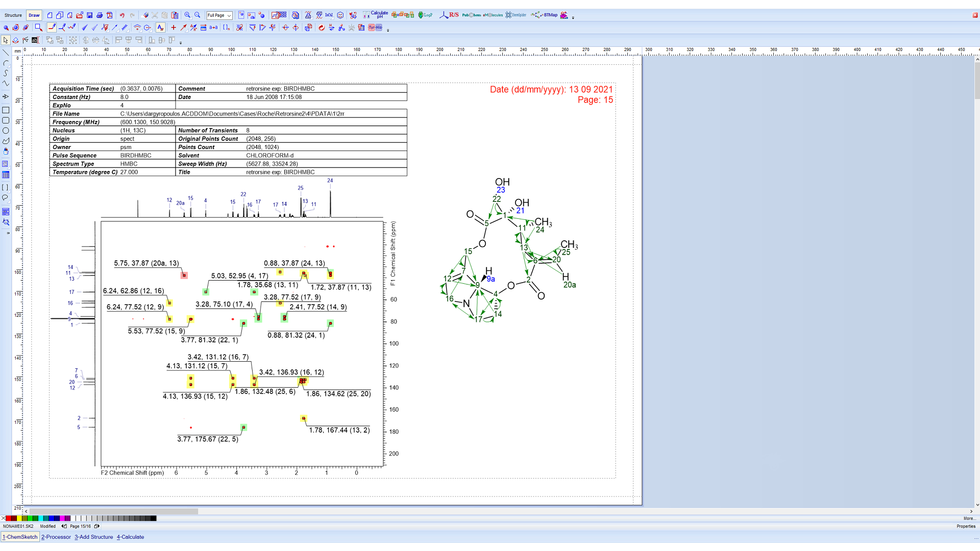The image size is (980, 551).
Task: Switch to the 2-Processor tab
Action: coord(56,537)
